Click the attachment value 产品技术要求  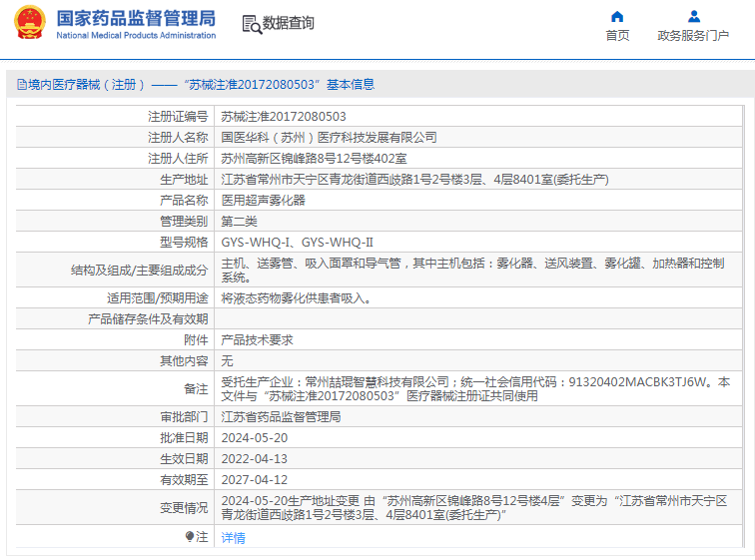(257, 340)
